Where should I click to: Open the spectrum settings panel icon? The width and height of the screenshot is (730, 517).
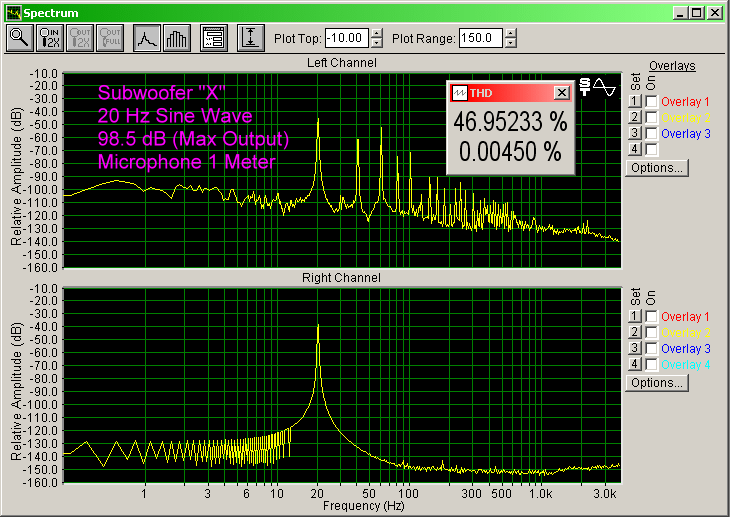(x=213, y=38)
